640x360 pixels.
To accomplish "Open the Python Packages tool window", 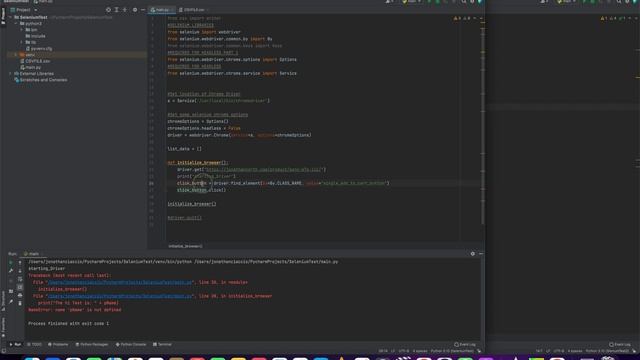I will pos(92,344).
